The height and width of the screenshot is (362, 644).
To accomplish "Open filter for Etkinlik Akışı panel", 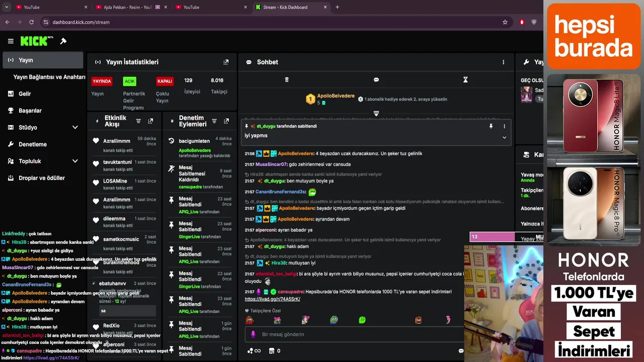I will [138, 121].
